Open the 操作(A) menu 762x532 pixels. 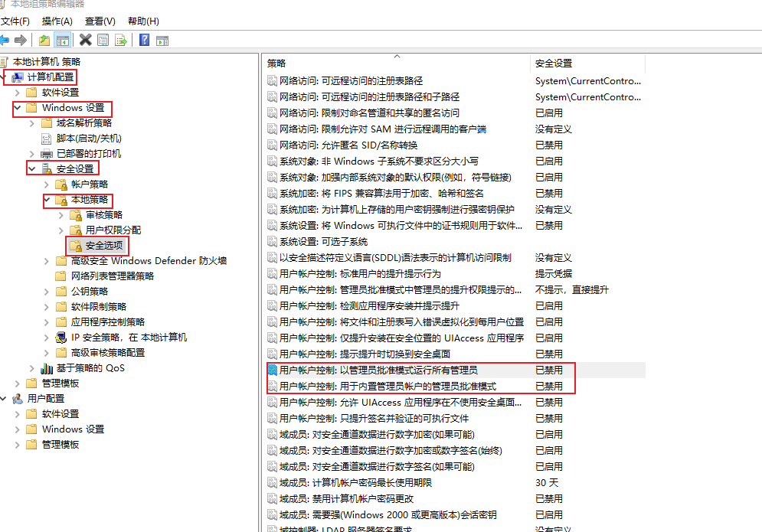click(57, 21)
